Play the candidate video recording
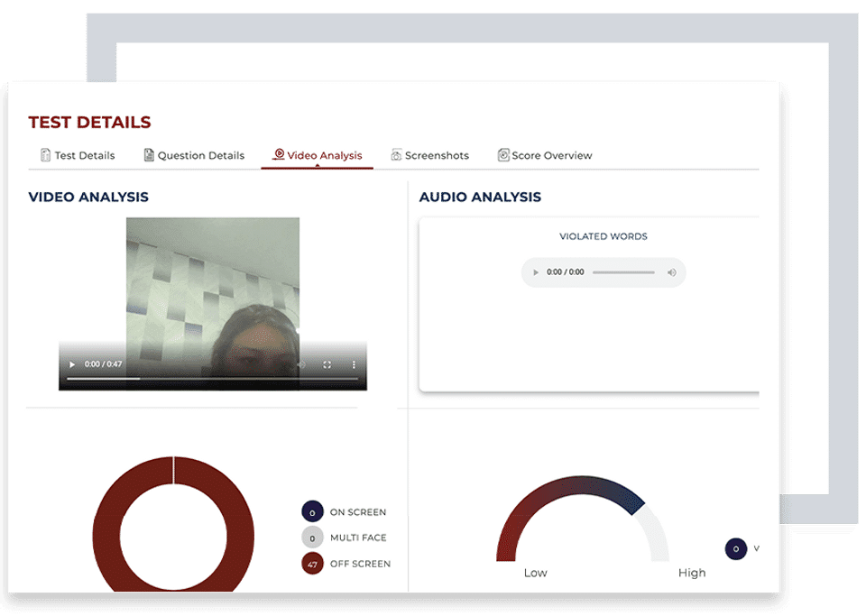The image size is (866, 616). [x=72, y=364]
